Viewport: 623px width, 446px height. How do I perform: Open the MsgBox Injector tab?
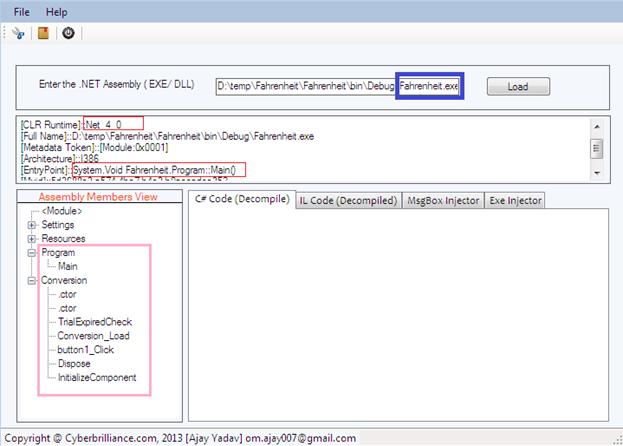point(441,200)
